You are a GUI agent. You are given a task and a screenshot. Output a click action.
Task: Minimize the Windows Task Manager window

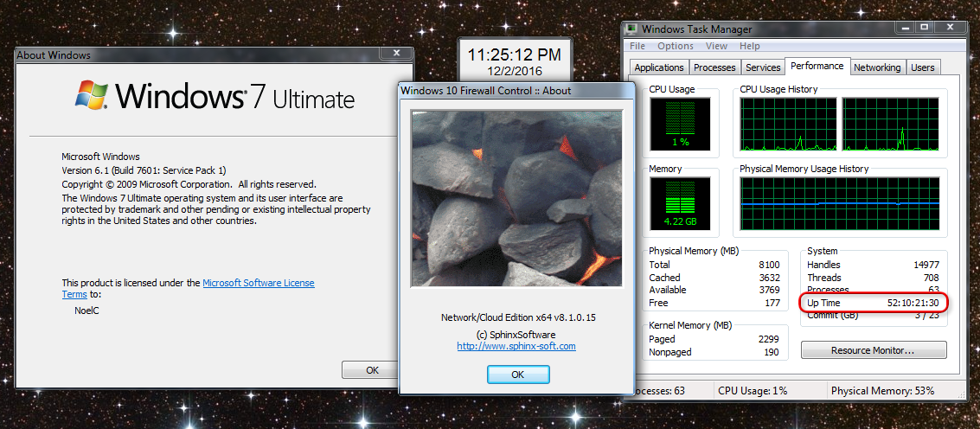(905, 27)
